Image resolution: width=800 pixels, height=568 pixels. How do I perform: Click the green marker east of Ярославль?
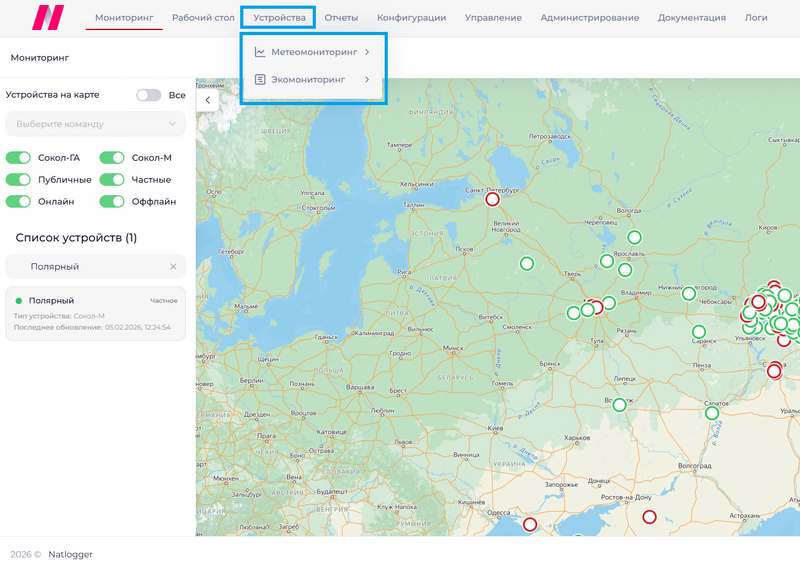pos(625,269)
